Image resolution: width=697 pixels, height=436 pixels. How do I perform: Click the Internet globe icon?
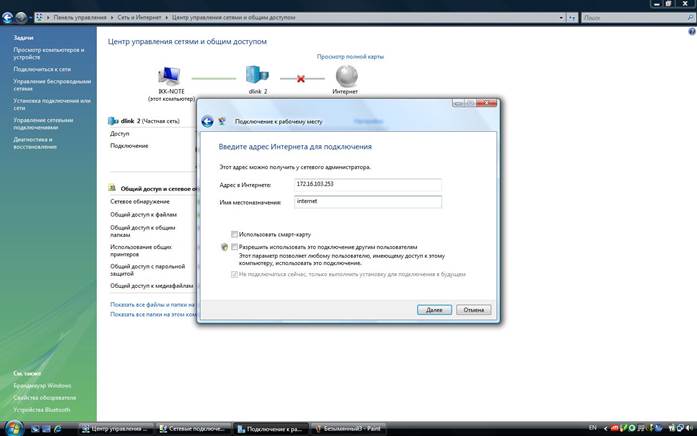[345, 75]
